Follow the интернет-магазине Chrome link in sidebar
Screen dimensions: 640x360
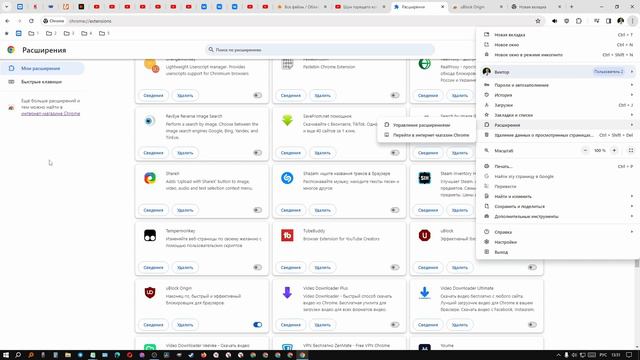[51, 113]
